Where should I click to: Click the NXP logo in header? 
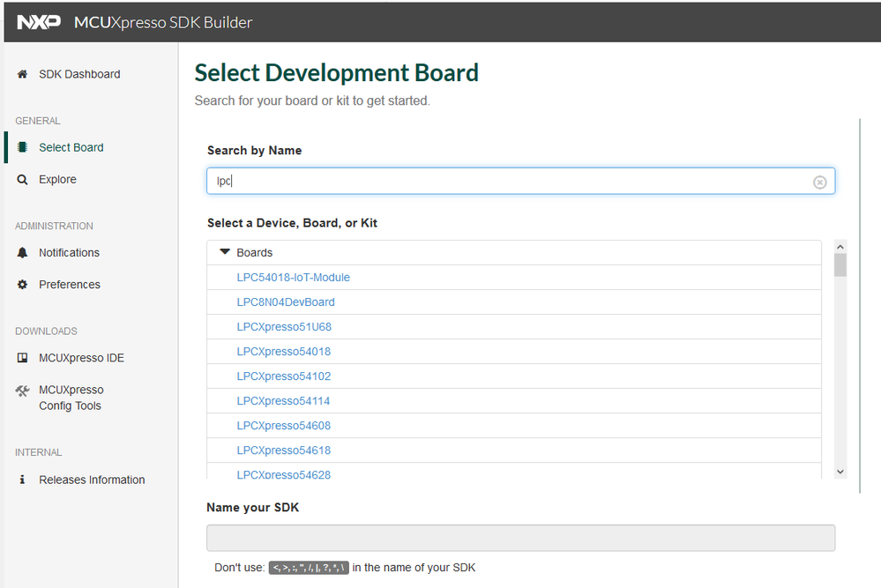(x=39, y=22)
